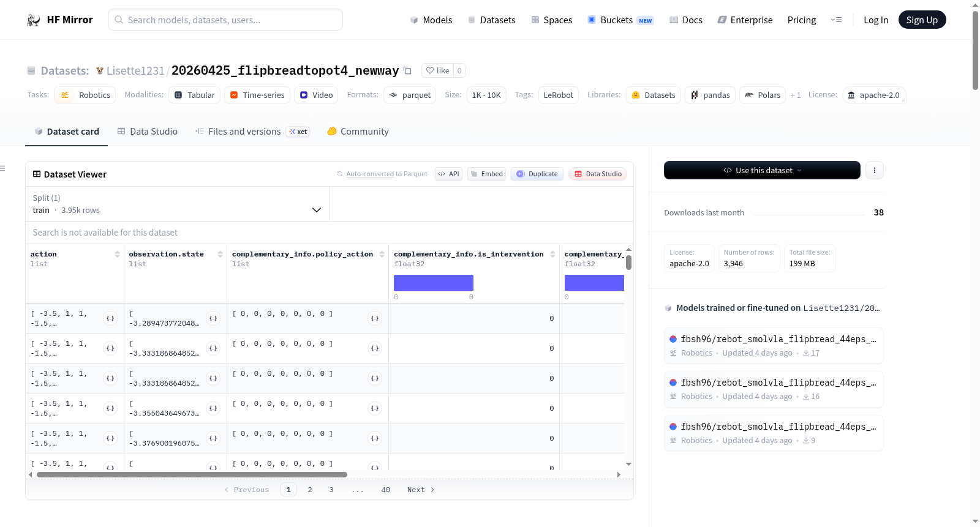Image resolution: width=980 pixels, height=527 pixels.
Task: Expand the navigation extras menu icon
Action: tap(836, 20)
